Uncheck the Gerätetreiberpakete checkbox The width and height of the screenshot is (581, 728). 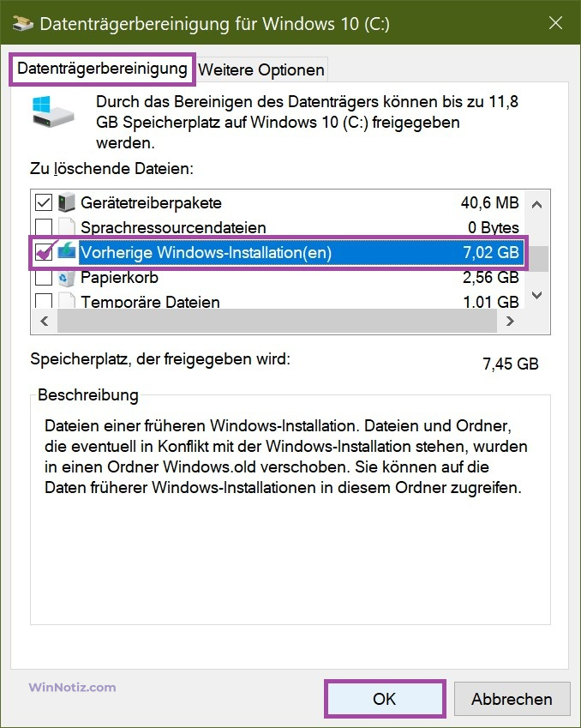click(43, 203)
